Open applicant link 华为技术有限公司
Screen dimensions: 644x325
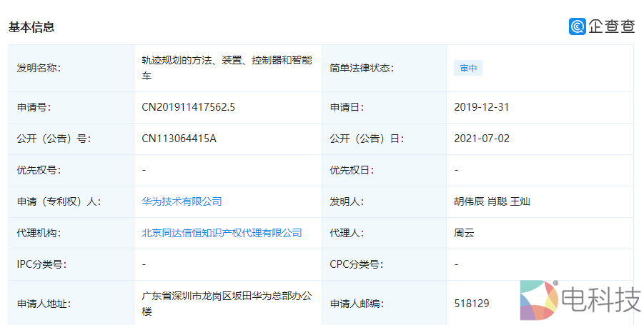pos(182,201)
